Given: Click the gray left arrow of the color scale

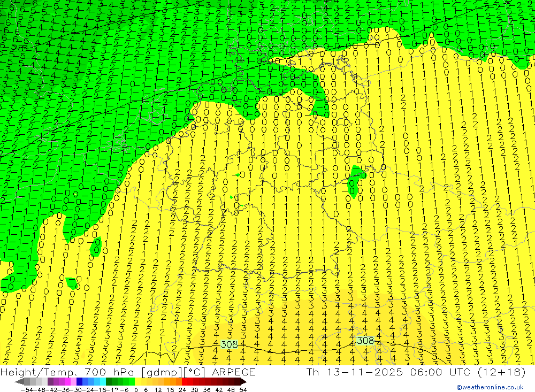Looking at the screenshot, I should (x=19, y=382).
